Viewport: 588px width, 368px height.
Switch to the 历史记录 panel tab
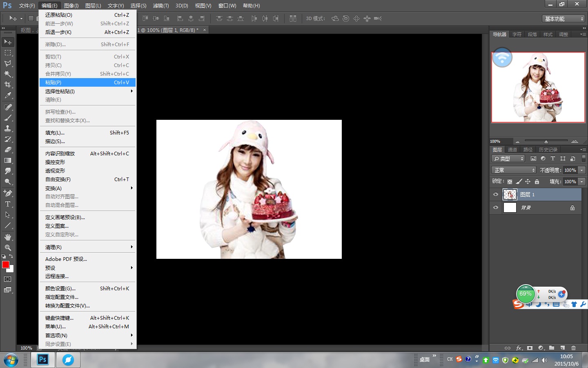(x=548, y=150)
